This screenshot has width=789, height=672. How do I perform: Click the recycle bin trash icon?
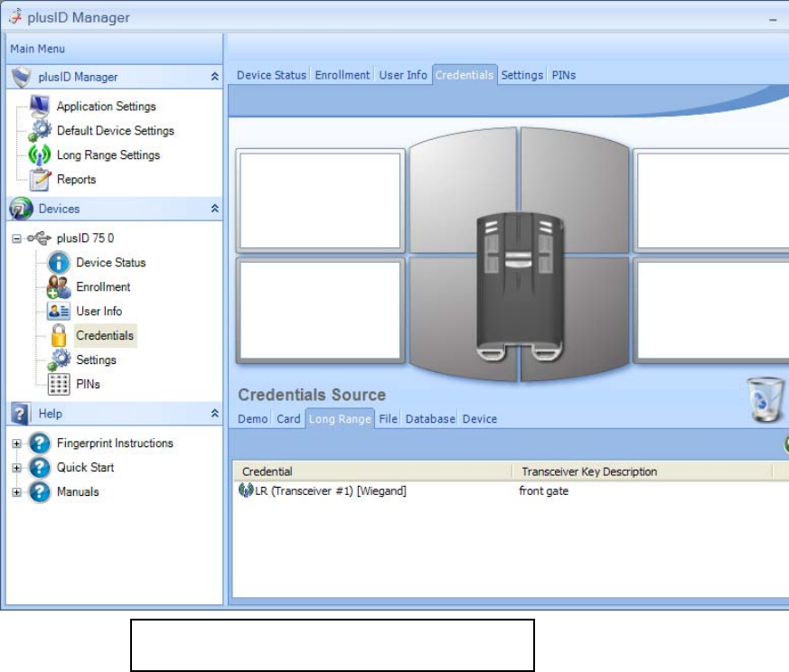766,400
